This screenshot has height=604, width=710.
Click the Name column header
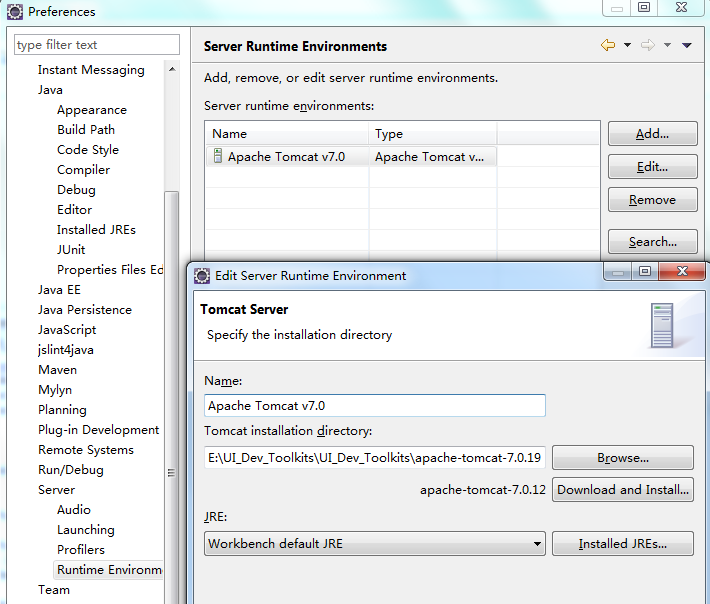tap(287, 134)
